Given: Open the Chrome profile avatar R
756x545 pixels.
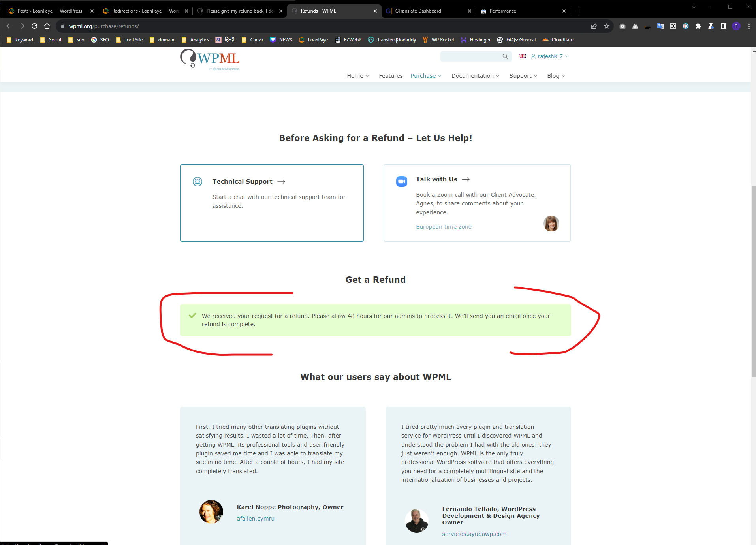Looking at the screenshot, I should click(736, 26).
